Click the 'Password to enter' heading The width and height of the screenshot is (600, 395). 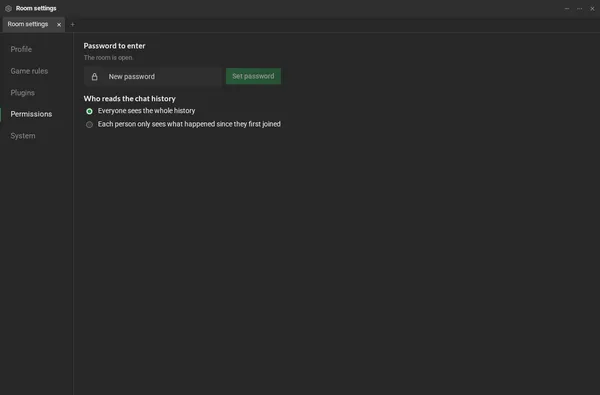[x=114, y=46]
